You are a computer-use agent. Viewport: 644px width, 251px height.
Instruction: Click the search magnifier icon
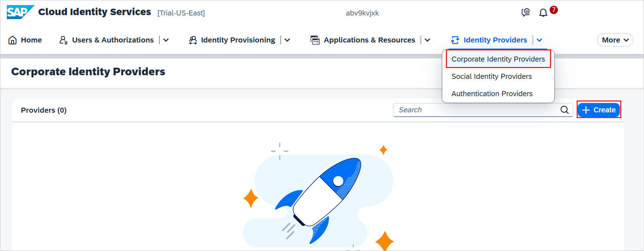coord(564,110)
